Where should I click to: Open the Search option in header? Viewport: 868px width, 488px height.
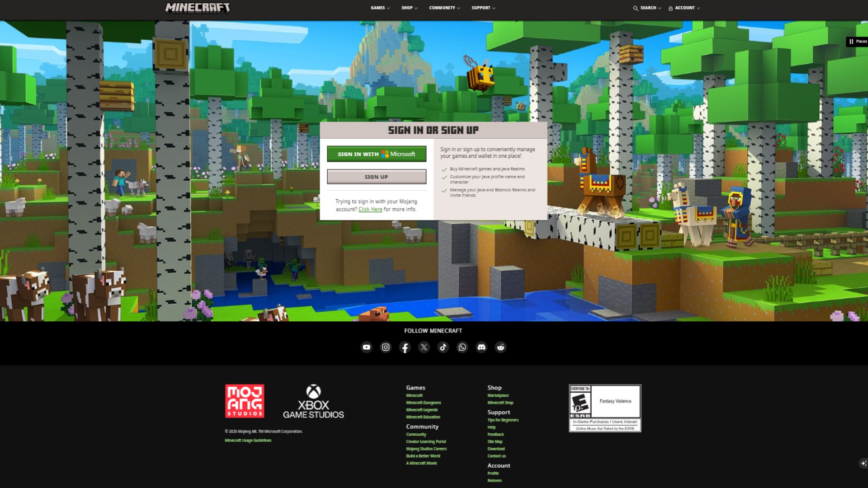(x=647, y=8)
